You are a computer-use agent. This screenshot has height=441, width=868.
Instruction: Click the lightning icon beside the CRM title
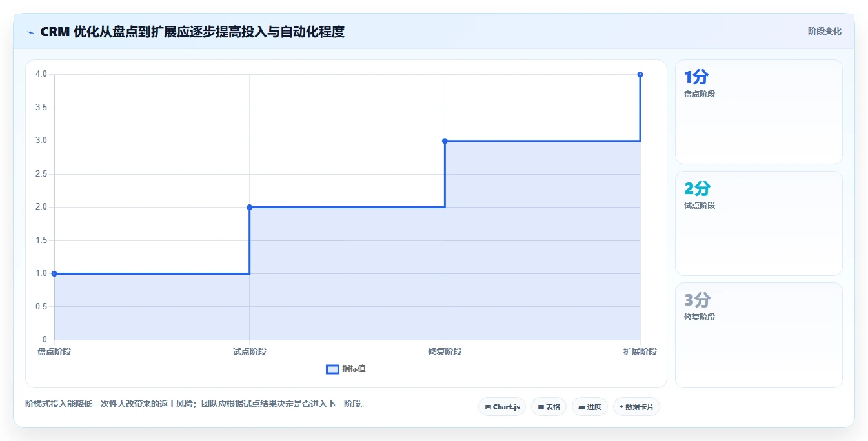point(30,32)
